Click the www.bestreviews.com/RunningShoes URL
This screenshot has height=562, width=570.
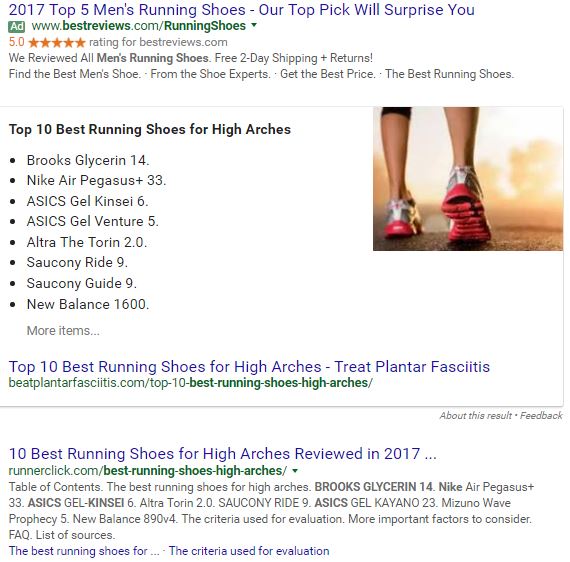click(139, 26)
